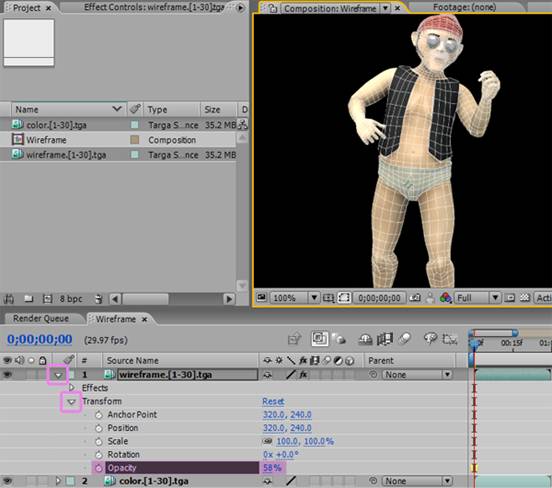The height and width of the screenshot is (488, 552).
Task: Click the snapshot camera icon
Action: 415,298
